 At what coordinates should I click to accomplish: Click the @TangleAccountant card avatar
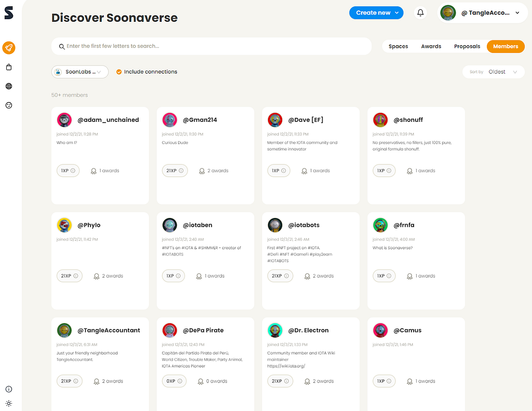(x=64, y=331)
